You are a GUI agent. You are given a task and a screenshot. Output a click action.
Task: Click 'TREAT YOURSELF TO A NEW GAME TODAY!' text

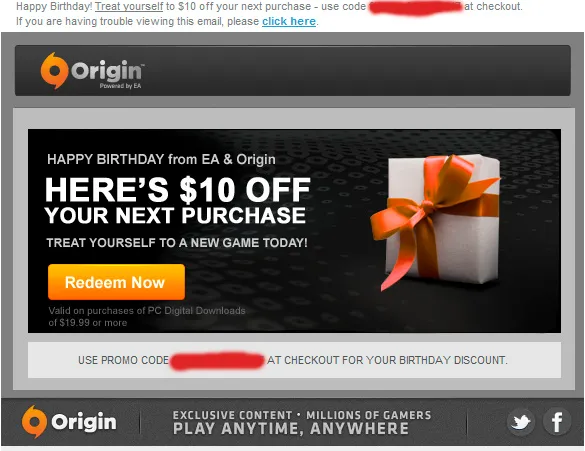[177, 243]
